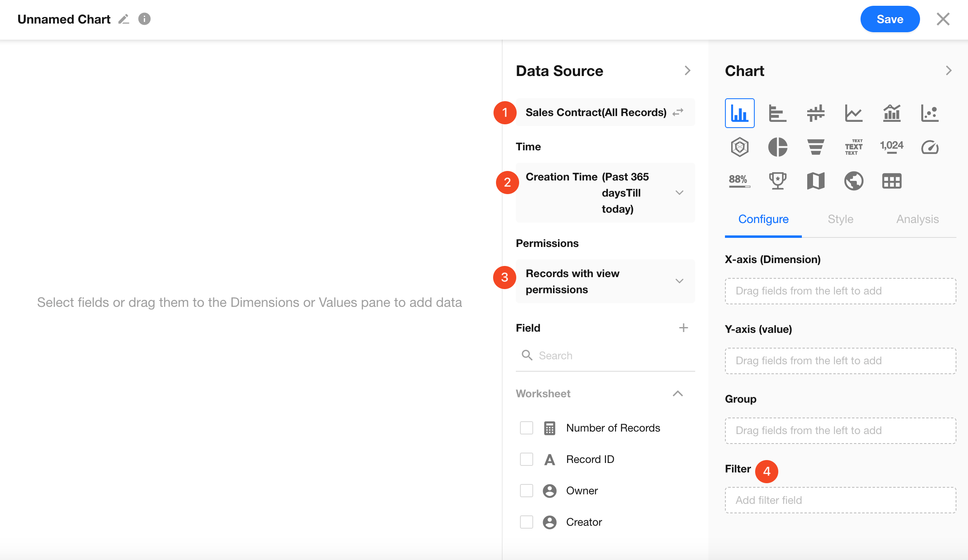Image resolution: width=968 pixels, height=560 pixels.
Task: Open the Analysis tab
Action: [917, 219]
